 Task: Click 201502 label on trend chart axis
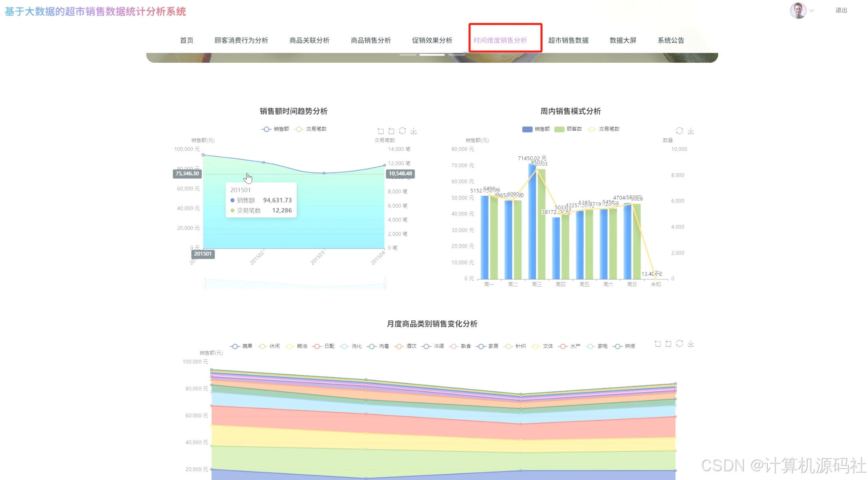(x=257, y=258)
